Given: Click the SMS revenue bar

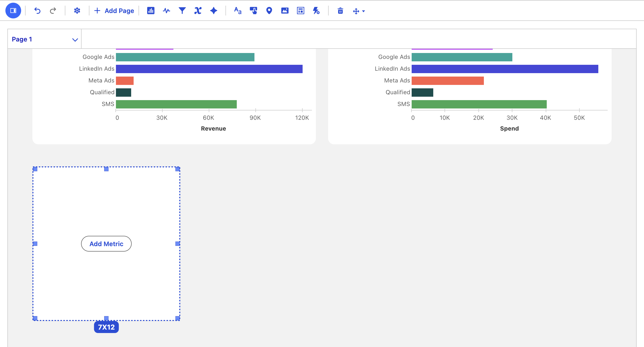Looking at the screenshot, I should point(176,104).
